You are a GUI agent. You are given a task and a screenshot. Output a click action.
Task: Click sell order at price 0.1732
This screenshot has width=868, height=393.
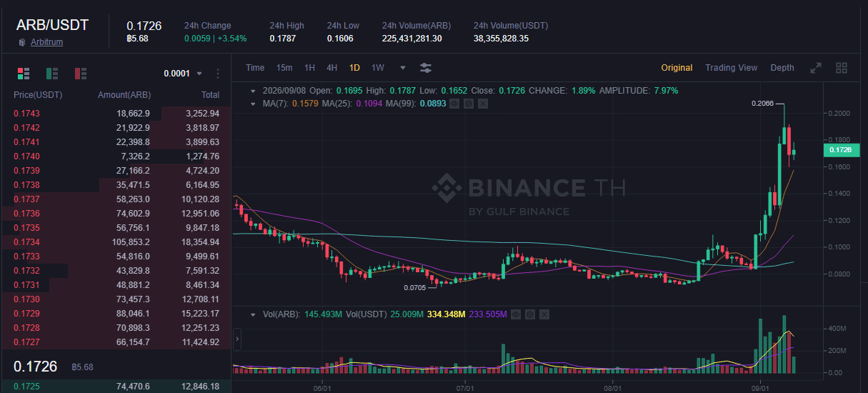[x=116, y=271]
